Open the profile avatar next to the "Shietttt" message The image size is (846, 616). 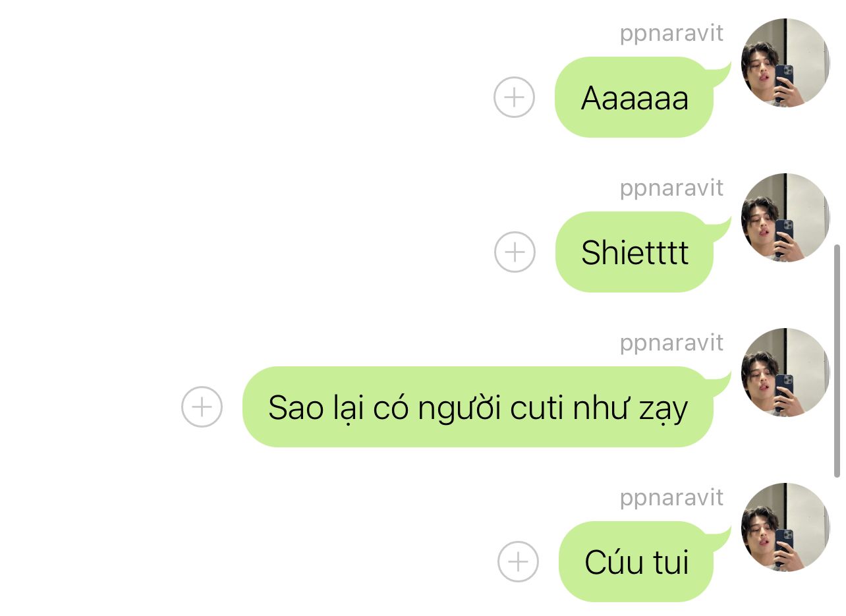[x=785, y=217]
